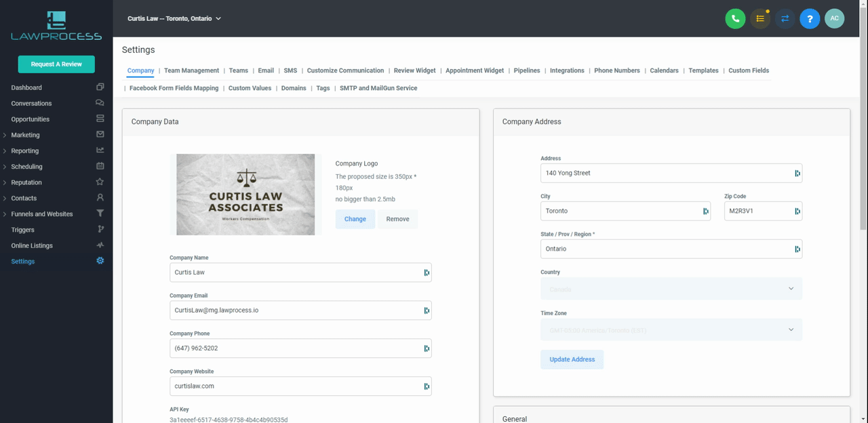Switch to the Team Management tab

[x=191, y=70]
